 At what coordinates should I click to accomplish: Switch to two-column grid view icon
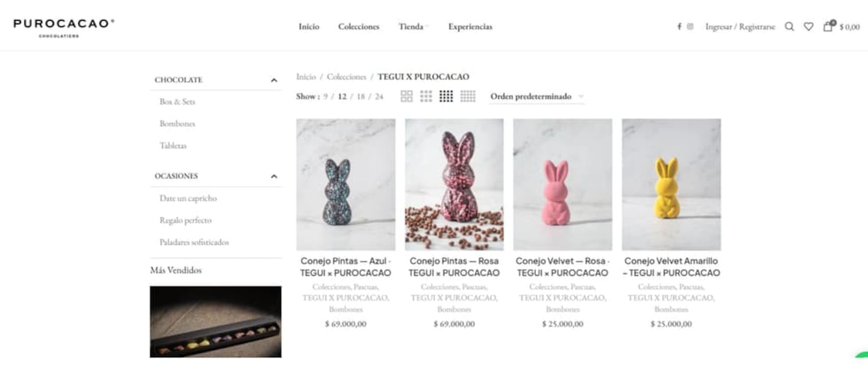(407, 96)
